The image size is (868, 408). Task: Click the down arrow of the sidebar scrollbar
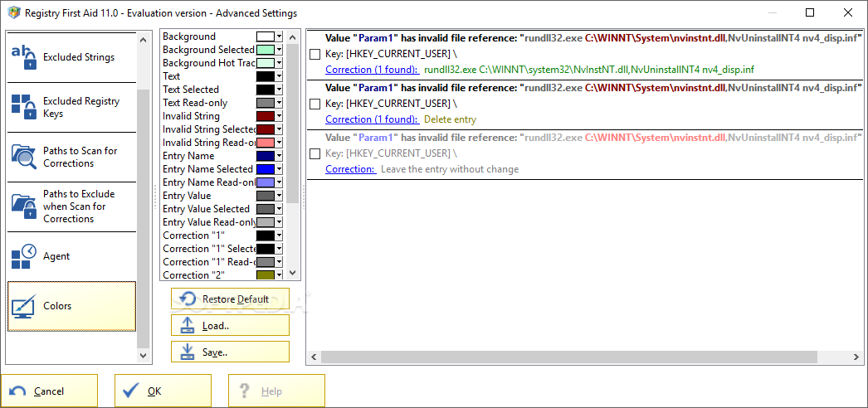[144, 355]
